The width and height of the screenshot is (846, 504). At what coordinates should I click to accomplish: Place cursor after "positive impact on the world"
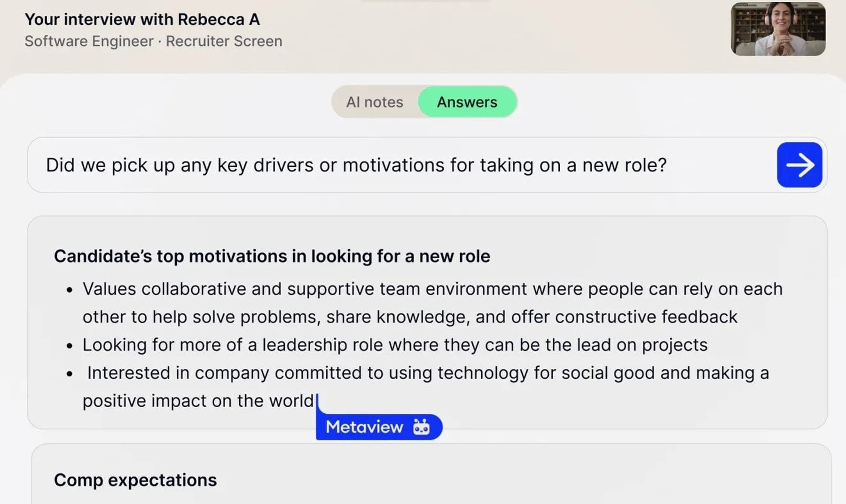point(314,401)
